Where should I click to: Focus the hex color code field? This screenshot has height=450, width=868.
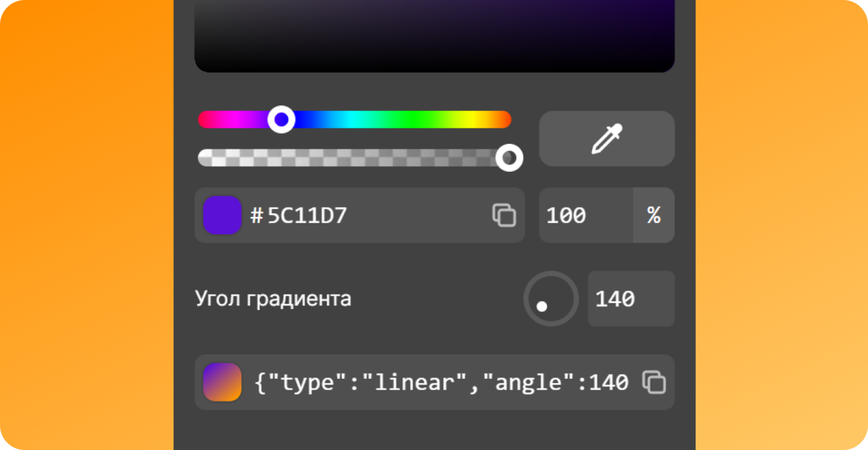click(x=360, y=215)
